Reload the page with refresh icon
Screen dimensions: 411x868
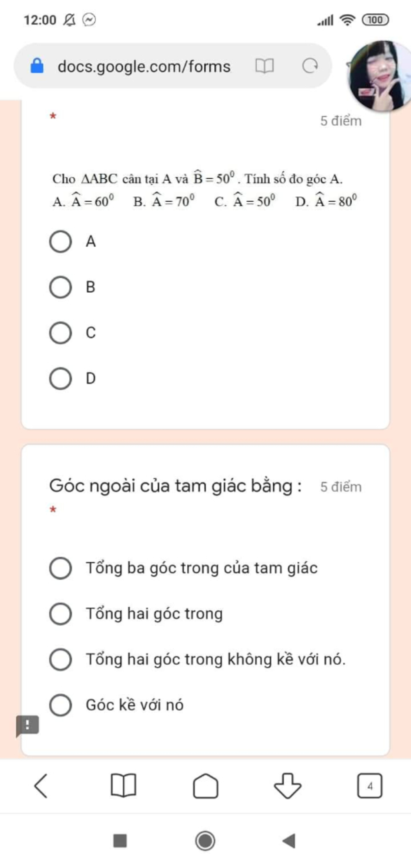[310, 65]
